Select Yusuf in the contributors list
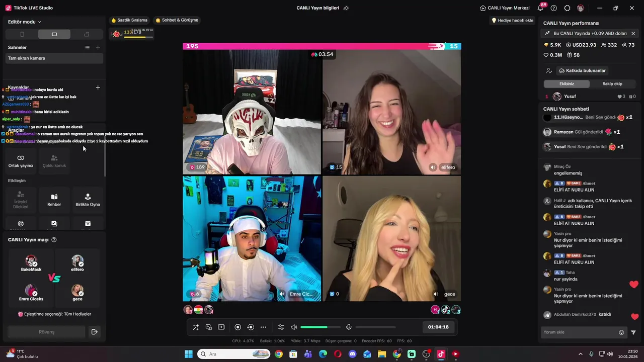Image resolution: width=644 pixels, height=362 pixels. (591, 97)
